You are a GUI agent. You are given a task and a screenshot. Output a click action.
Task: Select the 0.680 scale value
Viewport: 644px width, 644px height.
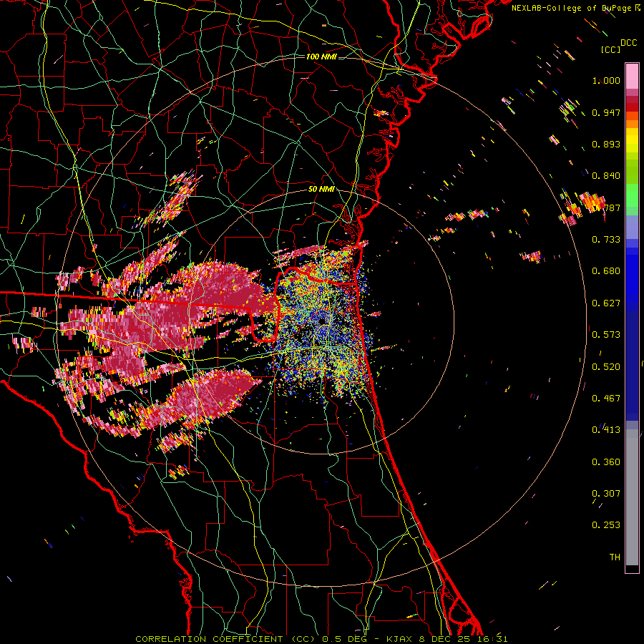pyautogui.click(x=606, y=271)
